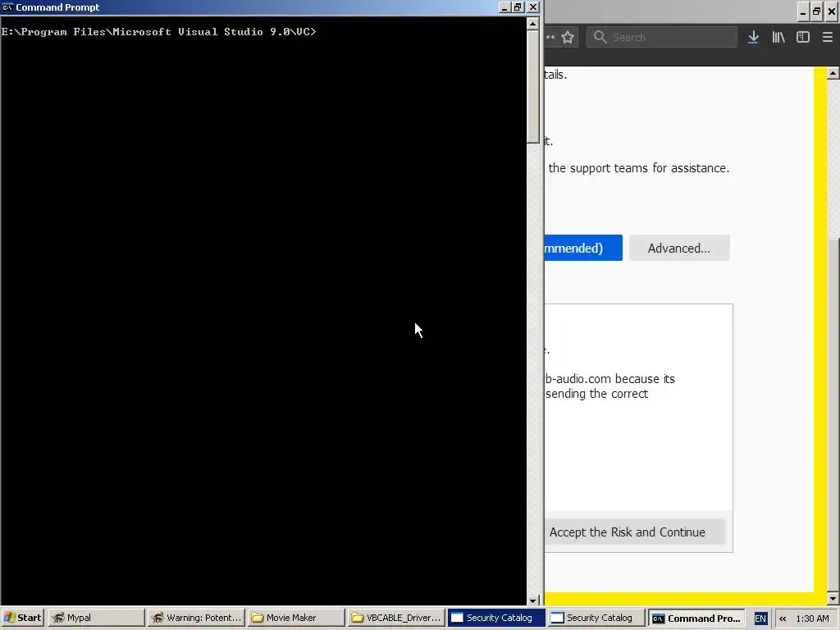The width and height of the screenshot is (840, 630).
Task: Click the Advanced... button
Action: click(679, 248)
